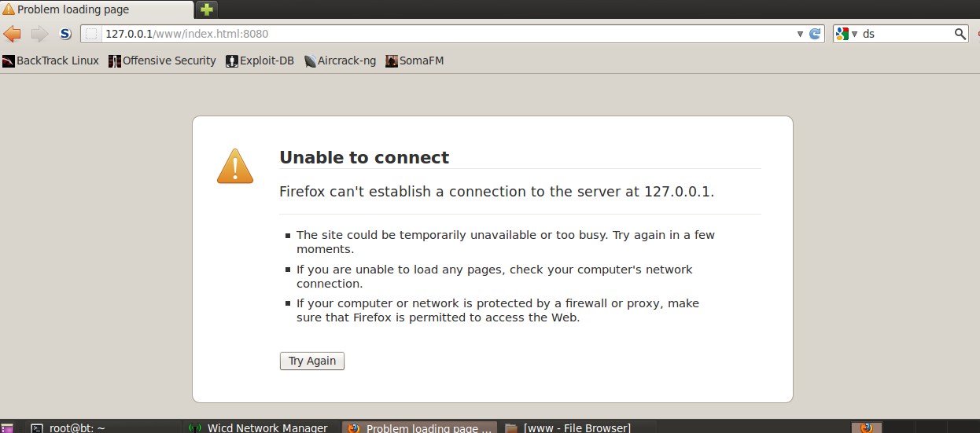Click into the search box containing ds
The image size is (980, 433).
(906, 34)
